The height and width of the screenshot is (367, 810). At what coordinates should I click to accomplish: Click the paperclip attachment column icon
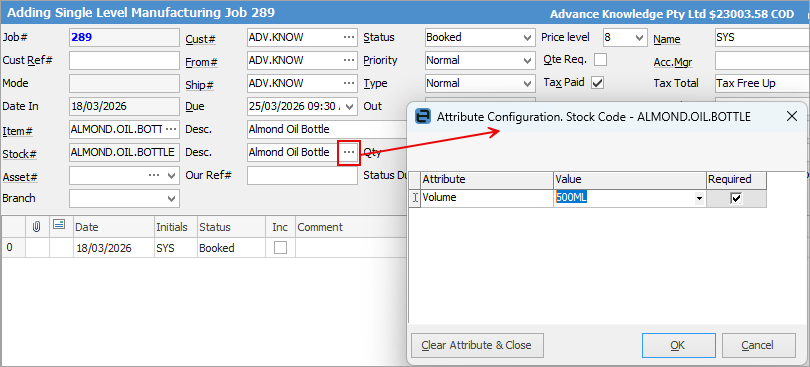click(37, 226)
